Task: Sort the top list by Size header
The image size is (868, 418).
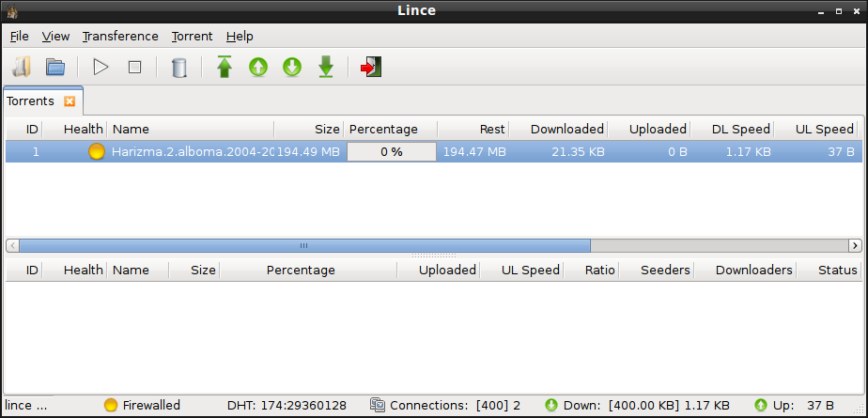Action: click(x=309, y=130)
